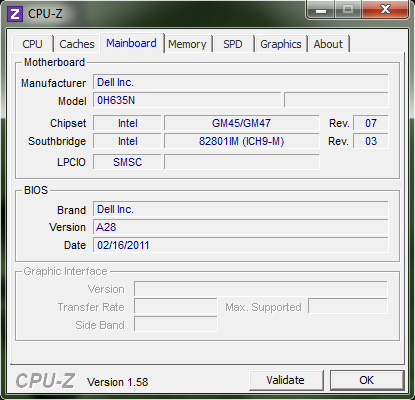
Task: Click Southbridge revision value 03
Action: (371, 141)
